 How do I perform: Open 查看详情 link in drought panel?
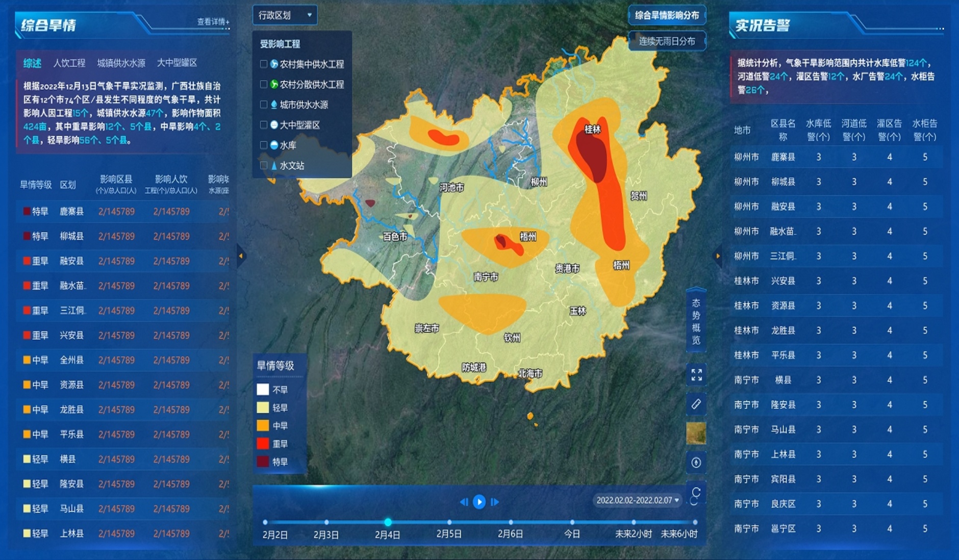[x=213, y=22]
